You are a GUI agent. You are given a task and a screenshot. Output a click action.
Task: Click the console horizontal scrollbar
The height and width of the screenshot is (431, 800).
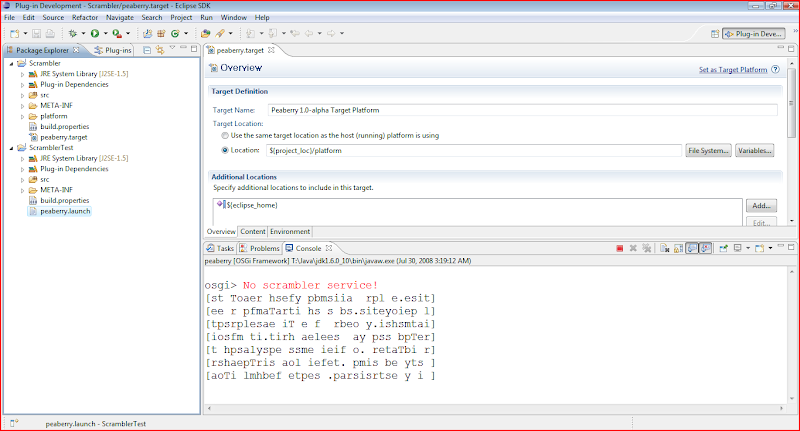pos(494,409)
